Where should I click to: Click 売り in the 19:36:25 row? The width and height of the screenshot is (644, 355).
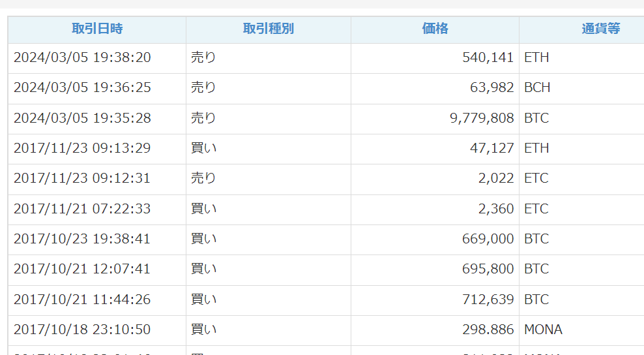coord(203,87)
